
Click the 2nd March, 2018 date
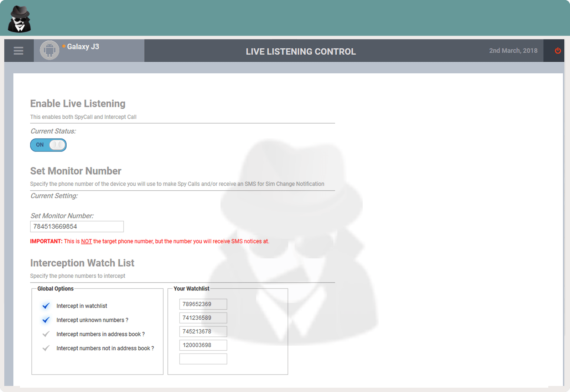coord(513,51)
